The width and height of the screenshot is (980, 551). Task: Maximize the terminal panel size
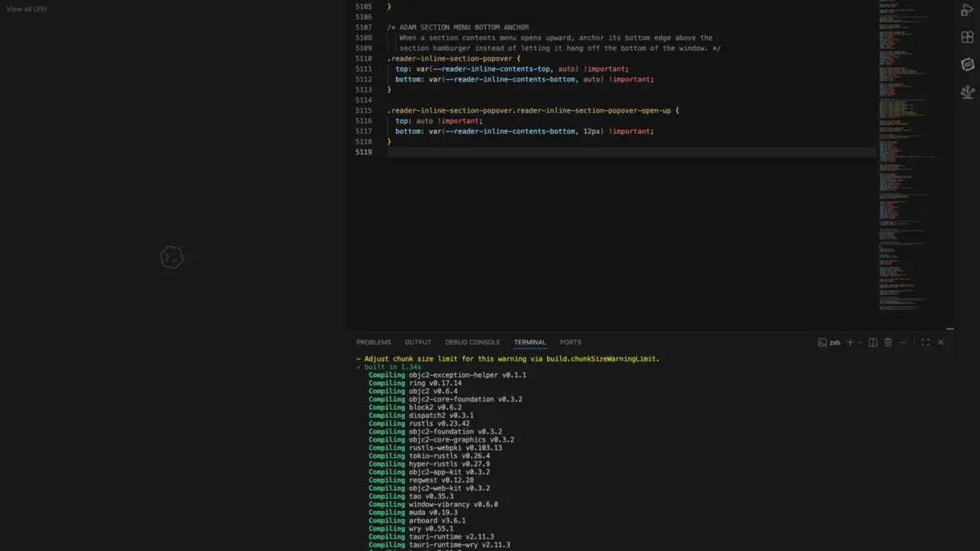pos(925,343)
